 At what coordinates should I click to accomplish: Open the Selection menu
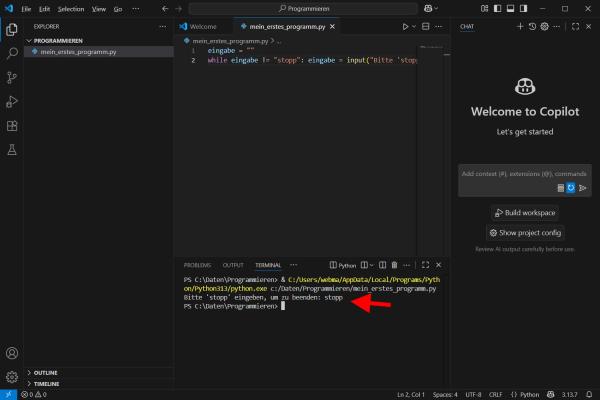[71, 9]
